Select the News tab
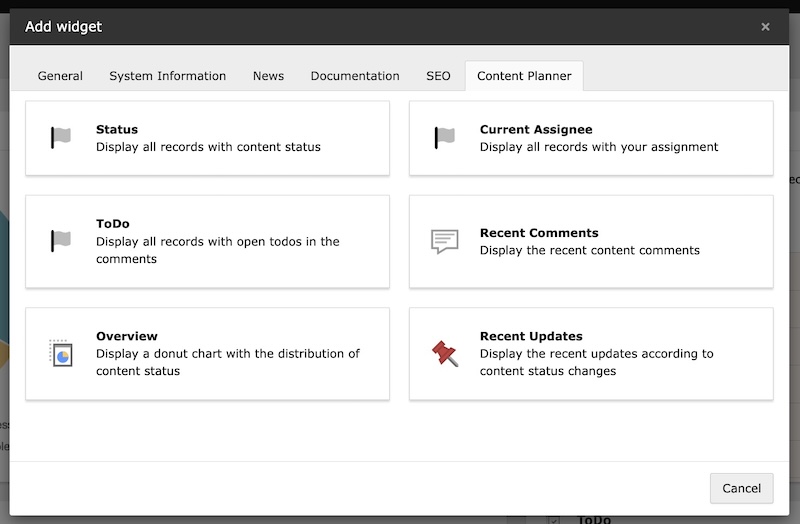 point(268,76)
